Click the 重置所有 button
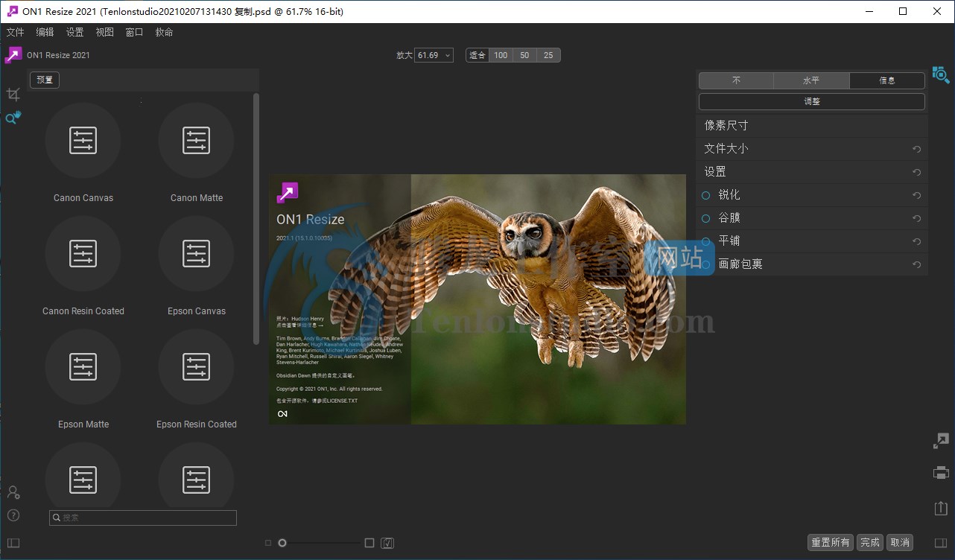This screenshot has width=955, height=560. click(831, 542)
